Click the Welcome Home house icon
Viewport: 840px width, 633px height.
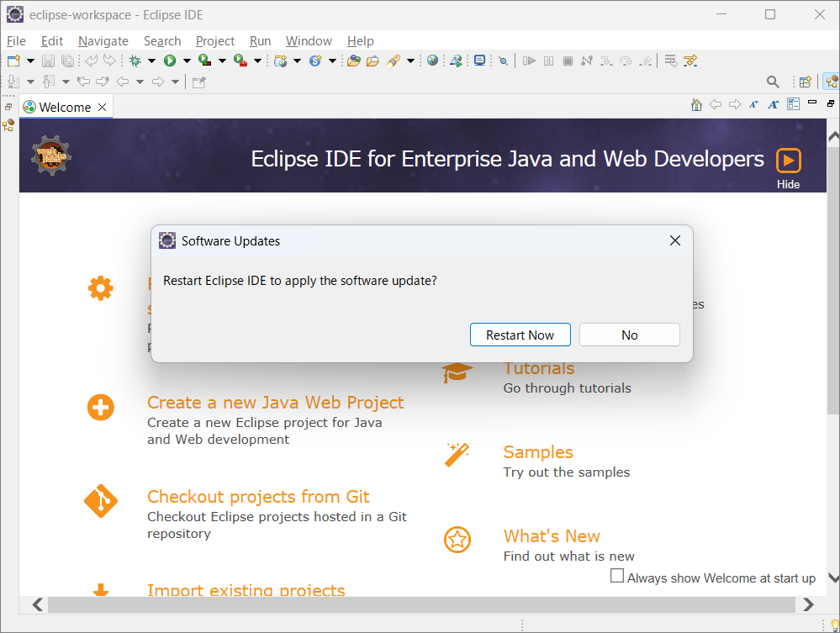click(x=696, y=104)
